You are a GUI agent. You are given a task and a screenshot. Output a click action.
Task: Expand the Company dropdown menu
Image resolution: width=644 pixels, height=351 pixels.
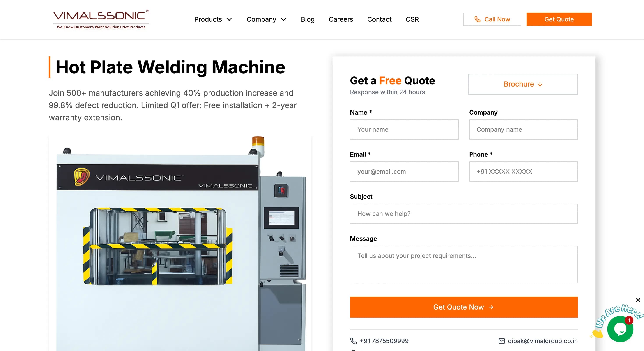pos(266,19)
